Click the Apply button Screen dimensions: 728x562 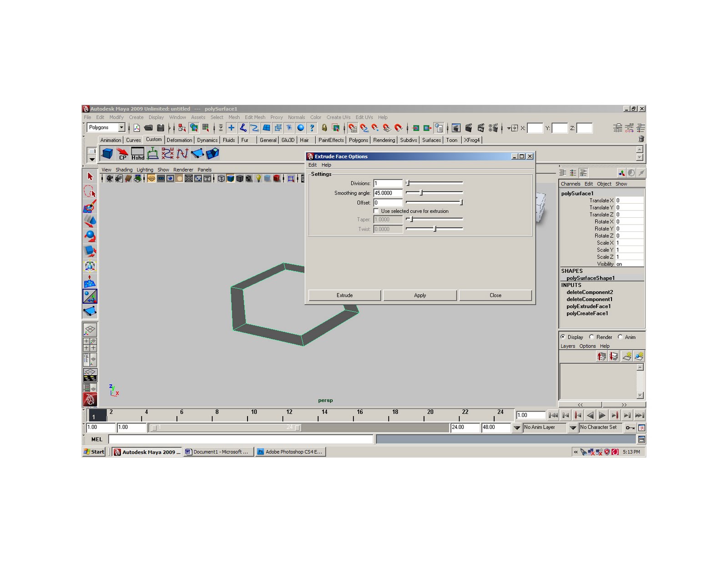(x=420, y=296)
